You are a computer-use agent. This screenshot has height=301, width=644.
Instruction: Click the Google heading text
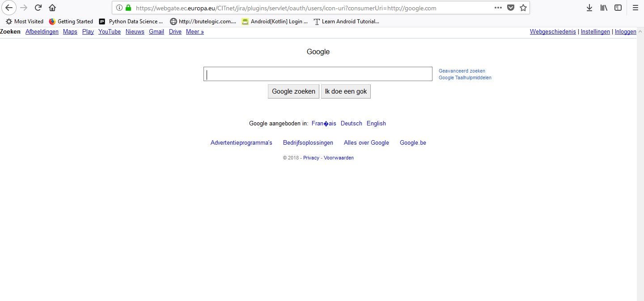(318, 52)
